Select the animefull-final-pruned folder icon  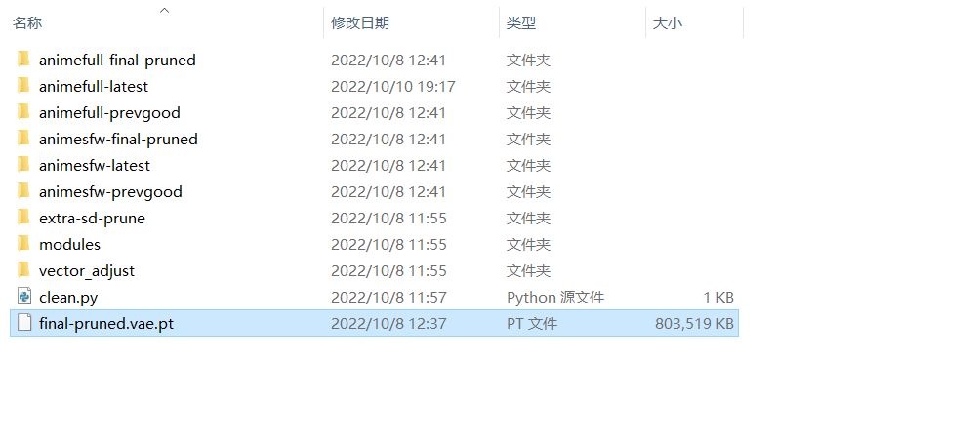click(x=23, y=60)
